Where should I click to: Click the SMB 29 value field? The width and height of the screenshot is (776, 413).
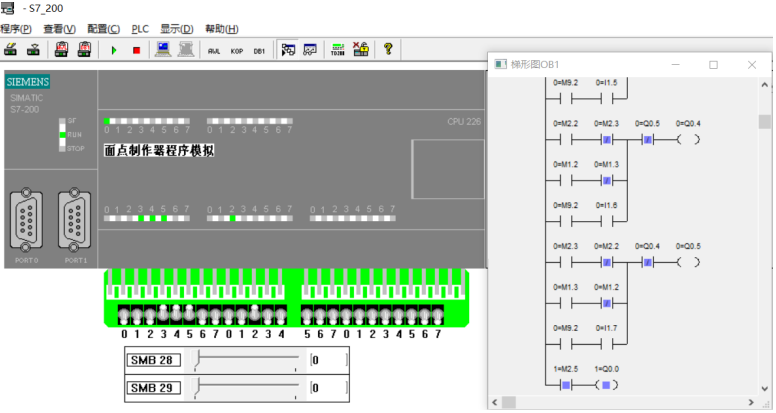tap(329, 388)
